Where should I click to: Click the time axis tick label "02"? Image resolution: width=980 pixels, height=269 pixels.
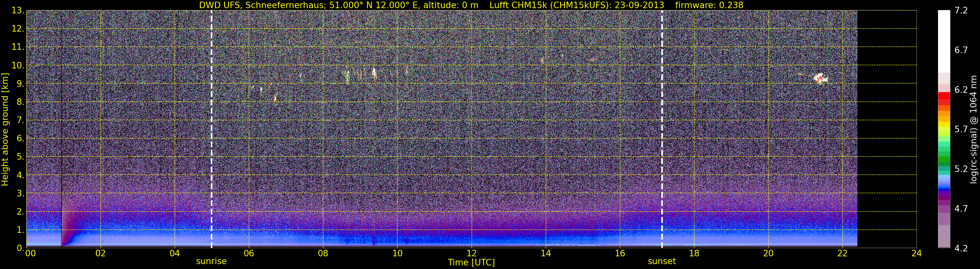point(101,253)
